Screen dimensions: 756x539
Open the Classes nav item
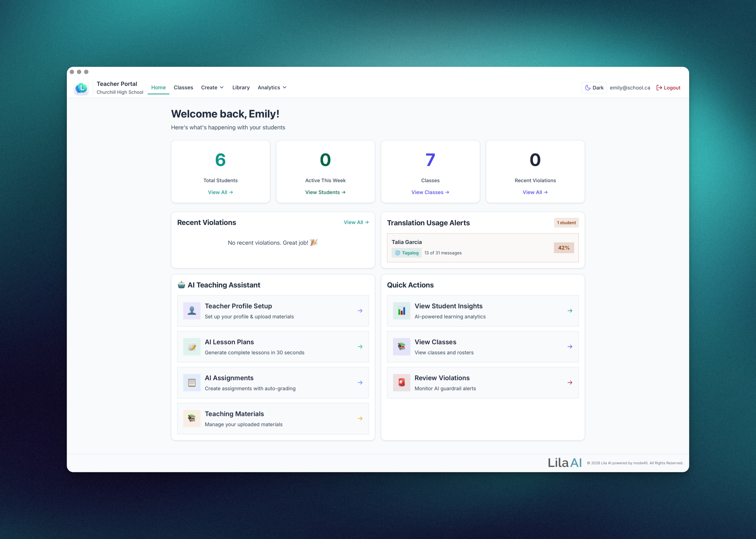(183, 87)
